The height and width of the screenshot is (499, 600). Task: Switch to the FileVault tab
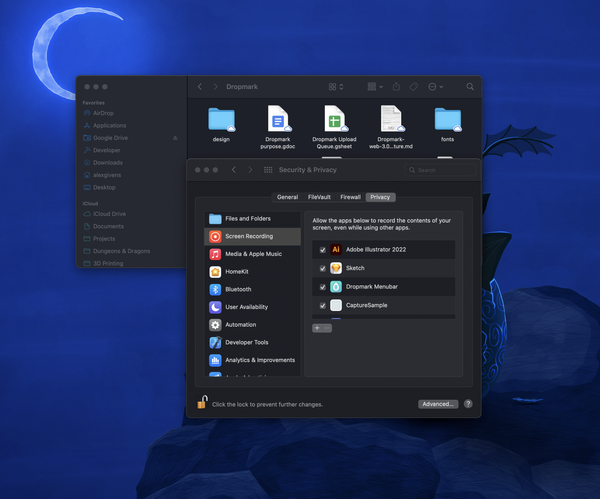(319, 197)
